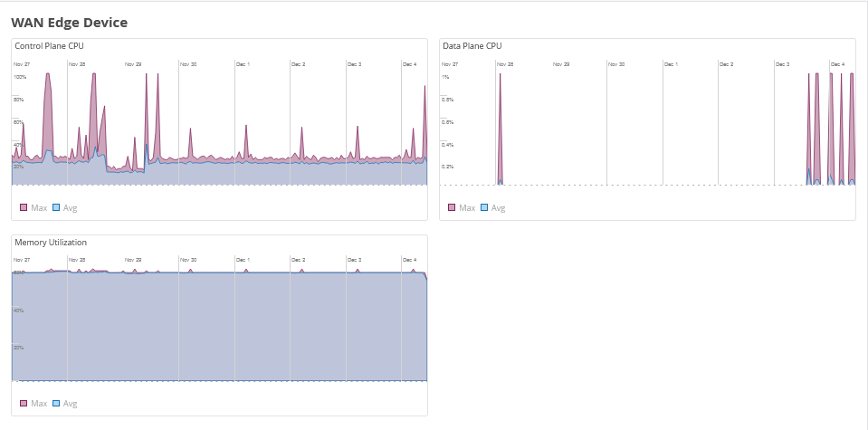The height and width of the screenshot is (430, 868).
Task: Toggle Max series in Memory Utilization legend
Action: tap(33, 404)
